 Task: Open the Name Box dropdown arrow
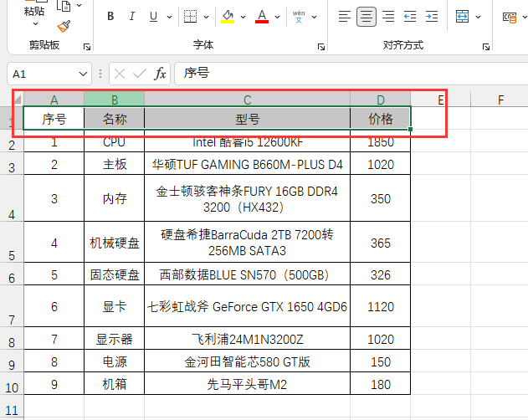point(83,74)
